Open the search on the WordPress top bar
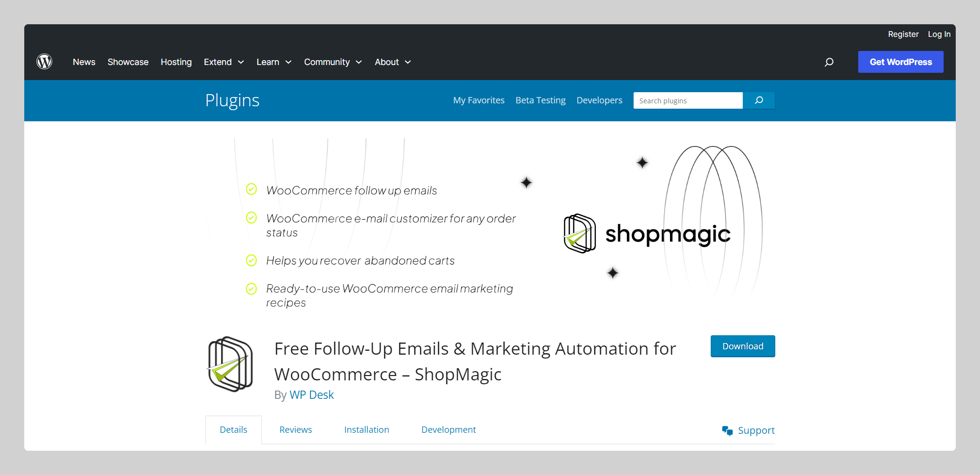Screen dimensions: 980x475 [829, 62]
